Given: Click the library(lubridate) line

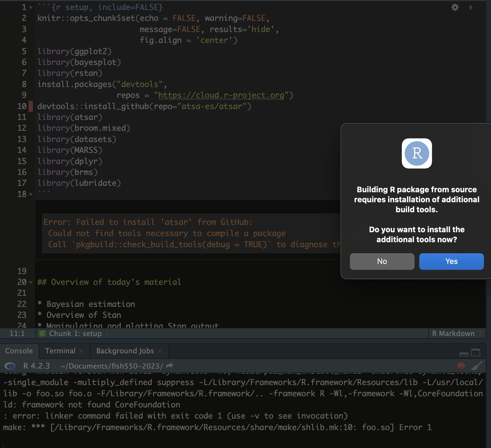Looking at the screenshot, I should click(x=79, y=183).
